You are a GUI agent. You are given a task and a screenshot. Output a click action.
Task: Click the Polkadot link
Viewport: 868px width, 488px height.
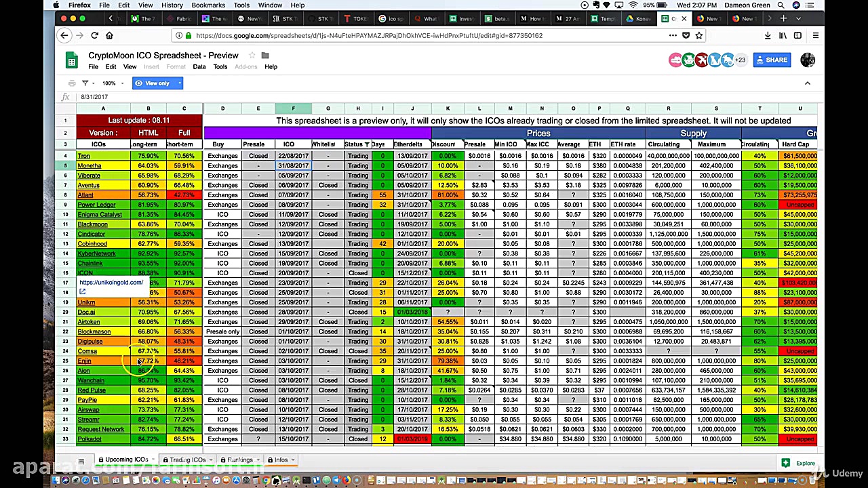(90, 439)
